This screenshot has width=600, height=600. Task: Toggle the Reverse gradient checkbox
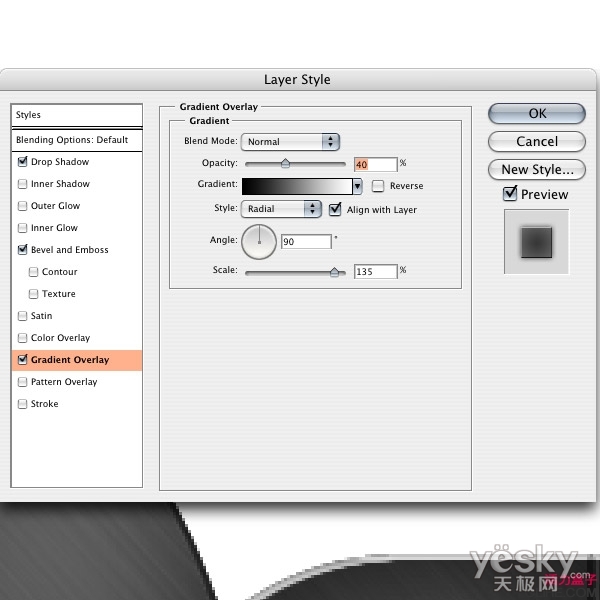(378, 186)
